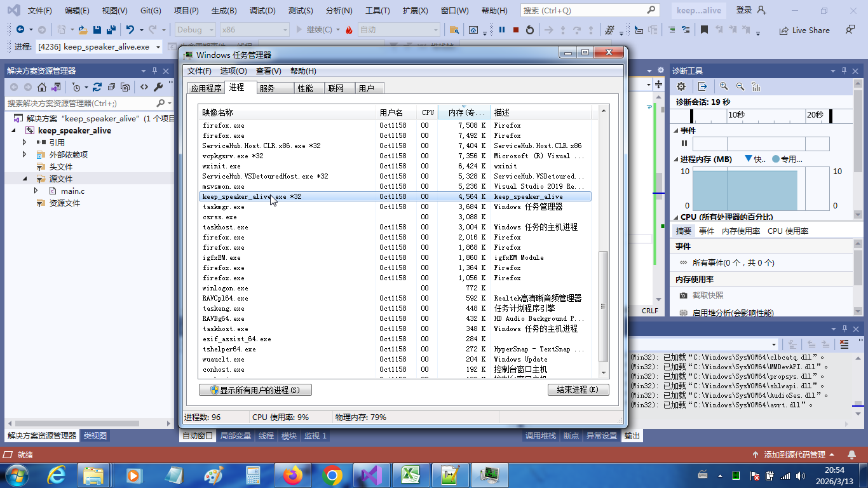Open Diagnostic Tools settings gear icon

click(681, 86)
